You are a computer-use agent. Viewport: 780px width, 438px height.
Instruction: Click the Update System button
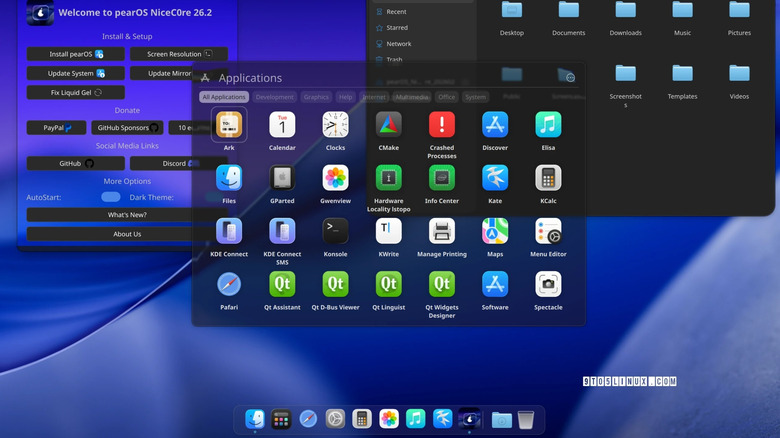pos(76,73)
